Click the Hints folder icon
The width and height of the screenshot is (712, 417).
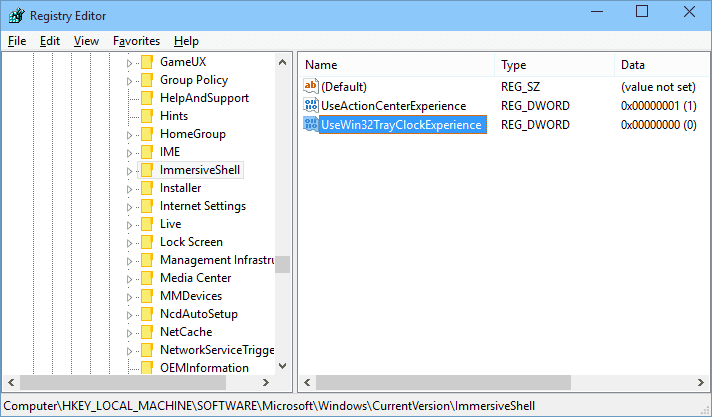pyautogui.click(x=147, y=116)
